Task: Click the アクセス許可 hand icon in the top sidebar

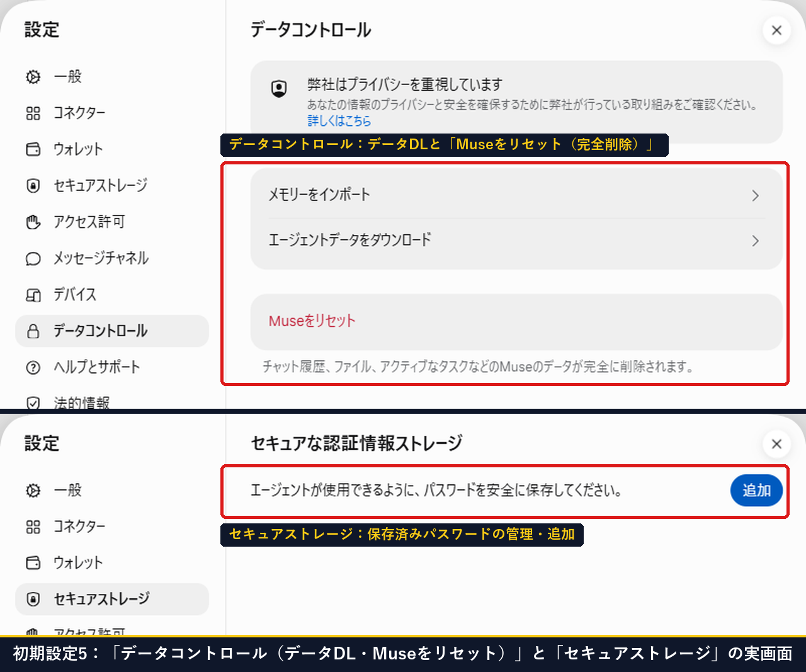Action: coord(33,222)
